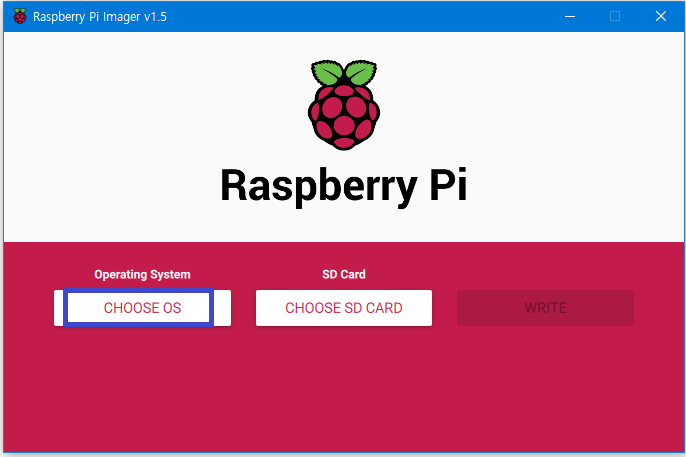
Task: Close the Raspberry Pi Imager window
Action: (x=661, y=16)
